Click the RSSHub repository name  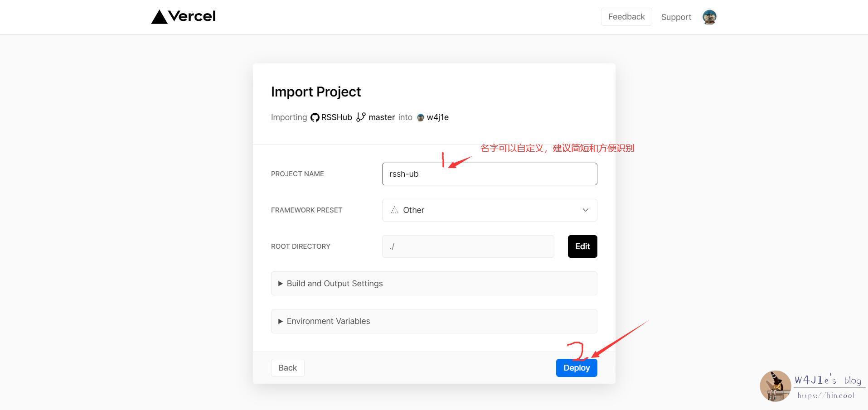pos(336,117)
